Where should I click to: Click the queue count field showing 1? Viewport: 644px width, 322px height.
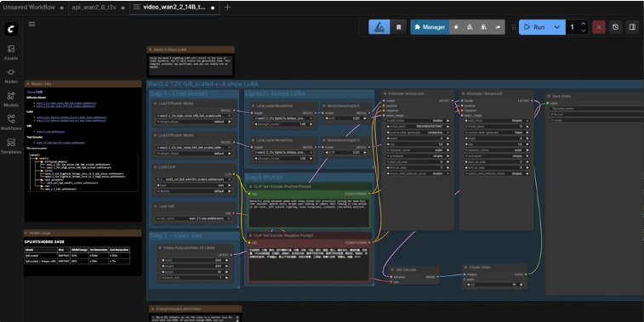click(x=573, y=27)
